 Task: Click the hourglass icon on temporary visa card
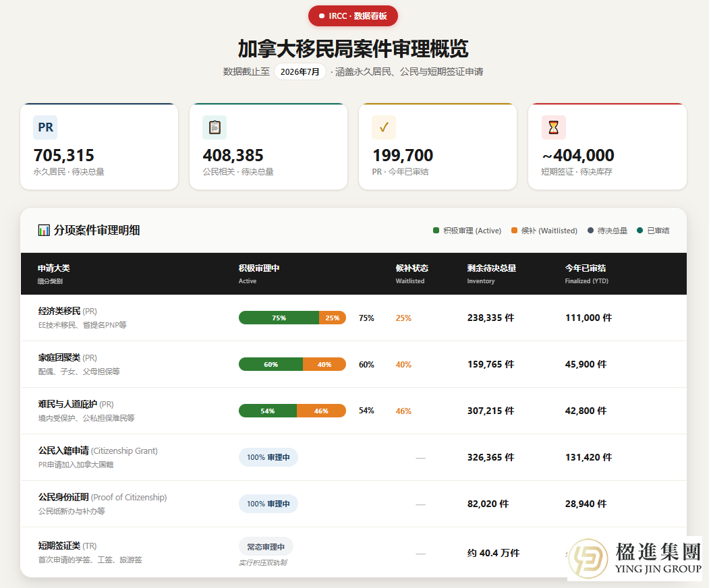click(553, 127)
